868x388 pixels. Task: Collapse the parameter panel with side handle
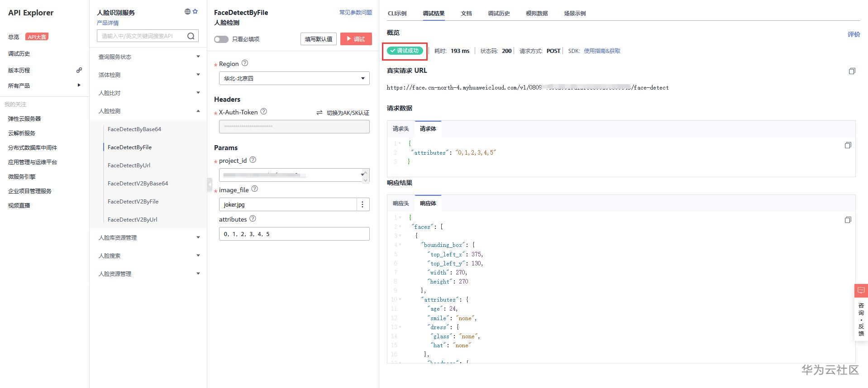(210, 185)
